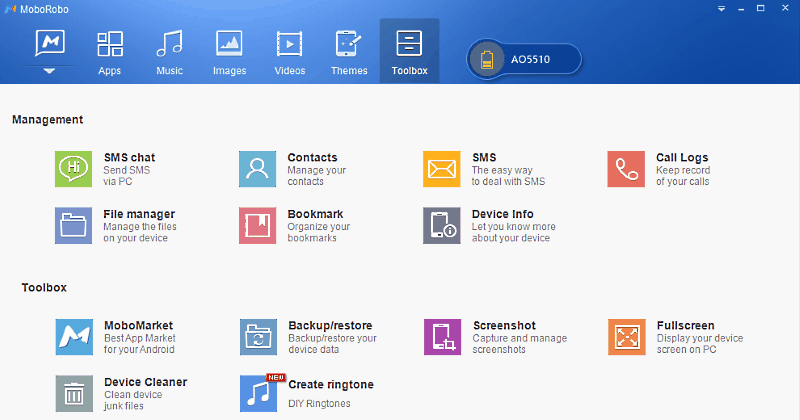Click the Management section heading
Viewport: 800px width, 420px height.
[x=47, y=120]
